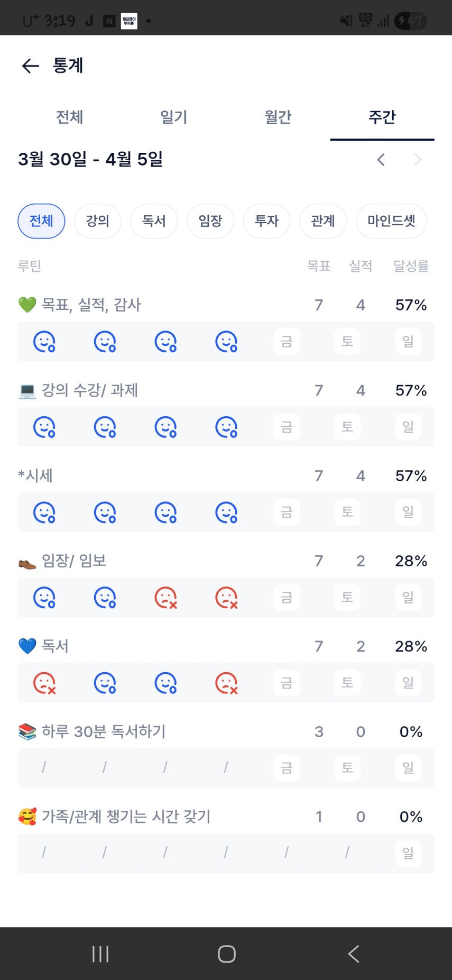Filter routines by 독서 chip
The image size is (452, 980).
(154, 221)
